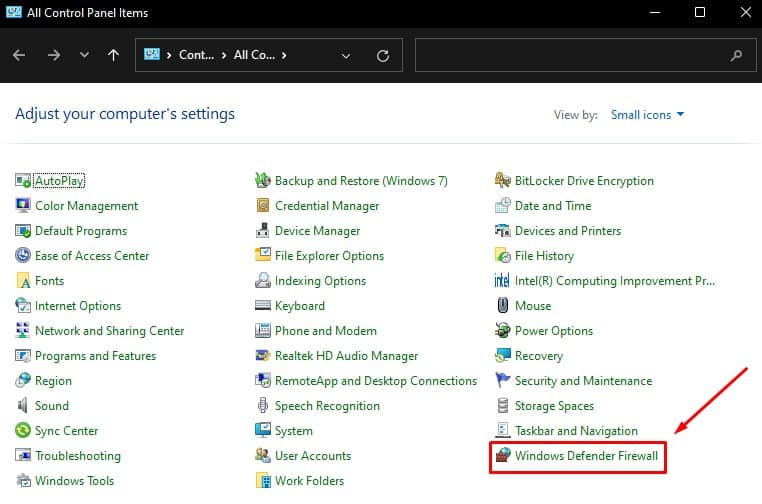Maximize the Control Panel window
This screenshot has width=762, height=504.
pos(700,12)
